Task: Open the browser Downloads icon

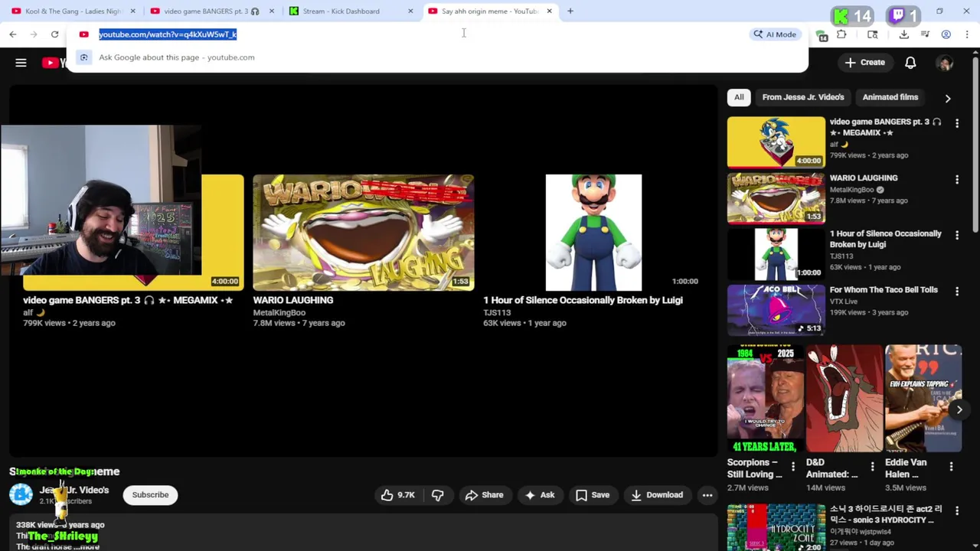Action: [x=904, y=34]
